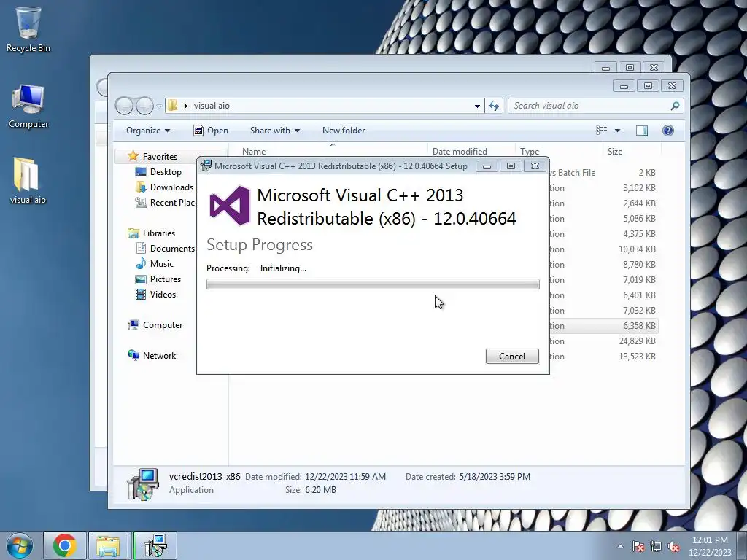Click the installer setup taskbar icon
Viewport: 747px width, 560px height.
tap(155, 545)
